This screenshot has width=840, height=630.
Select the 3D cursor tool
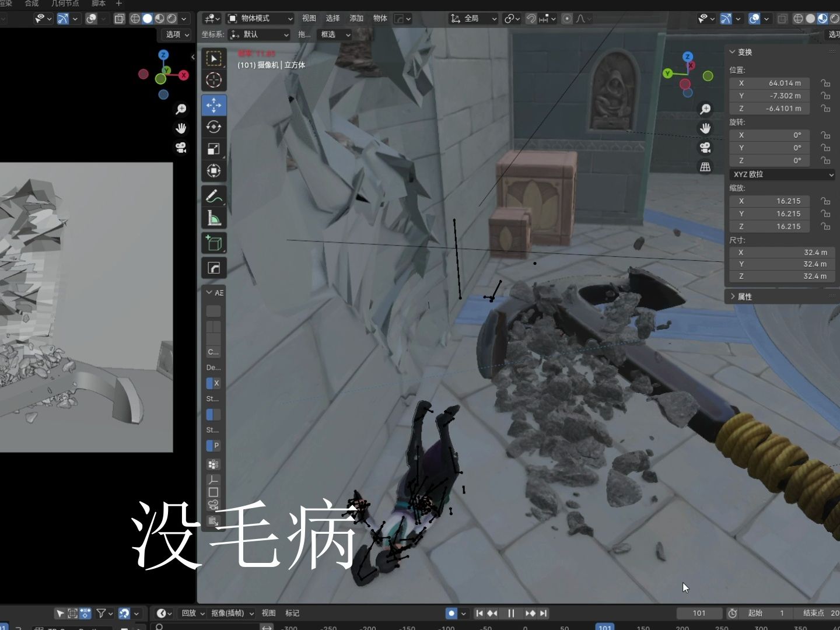pos(213,80)
